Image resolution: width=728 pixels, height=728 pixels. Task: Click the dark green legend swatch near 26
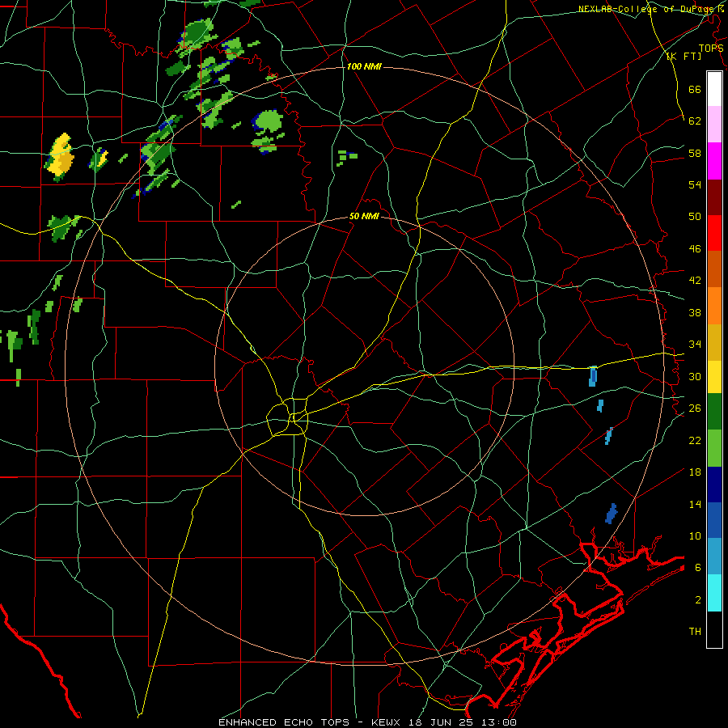click(x=714, y=412)
